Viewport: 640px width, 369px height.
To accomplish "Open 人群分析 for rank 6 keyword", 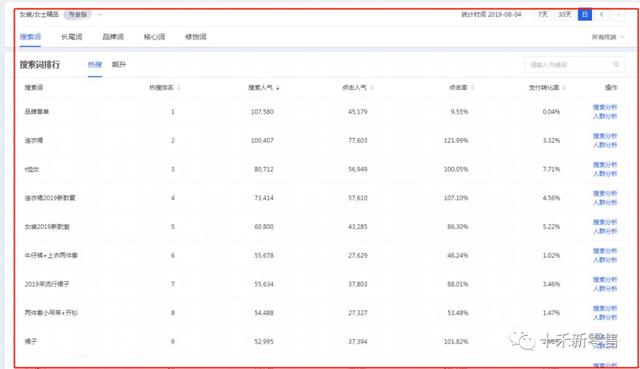I will pos(605,260).
